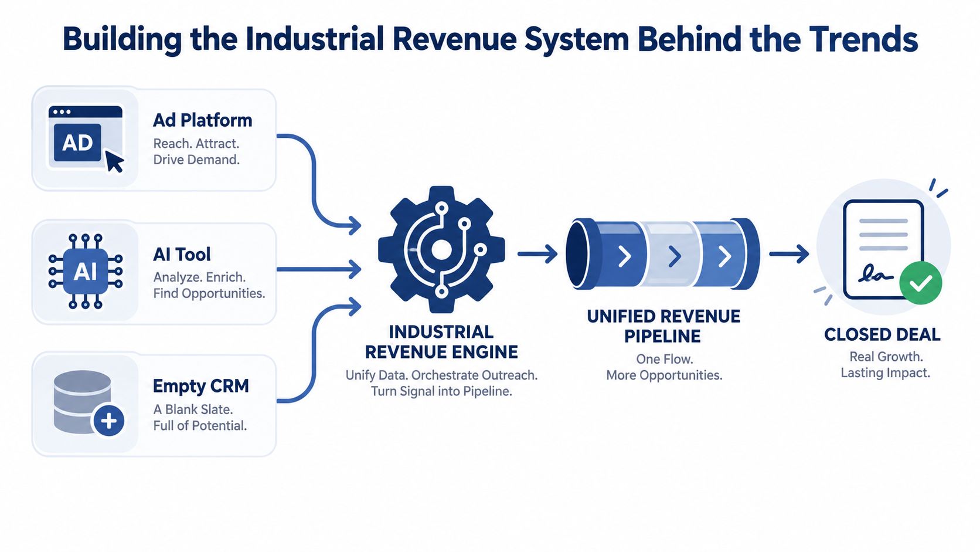
Task: Click the AD browser window icon
Action: coord(86,138)
